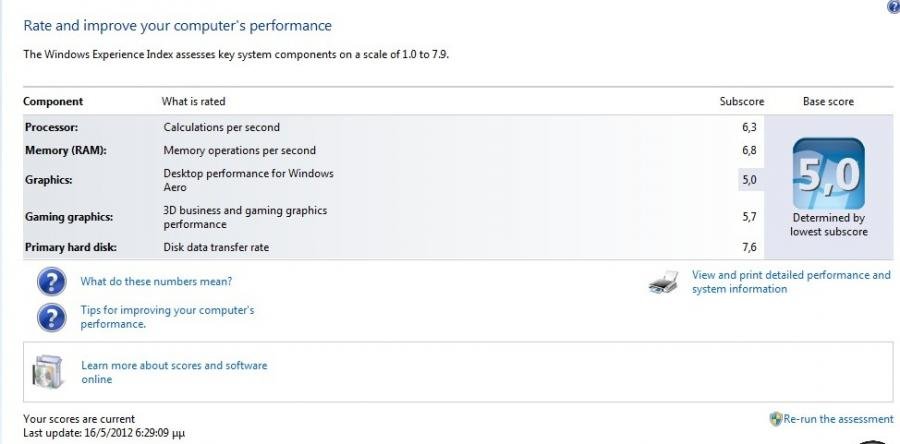Click the question mark icon beside 'What do these numbers mean?'
Image resolution: width=900 pixels, height=444 pixels.
51,282
